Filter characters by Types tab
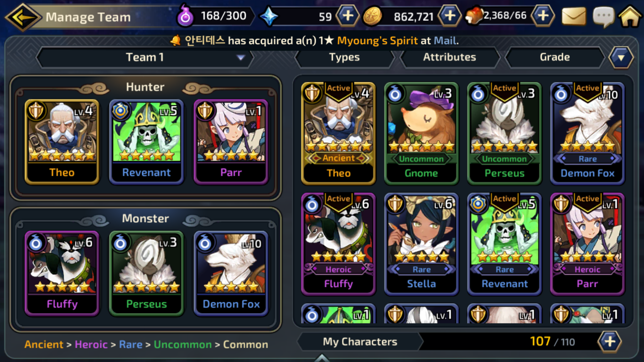Image resolution: width=644 pixels, height=362 pixels. (344, 57)
